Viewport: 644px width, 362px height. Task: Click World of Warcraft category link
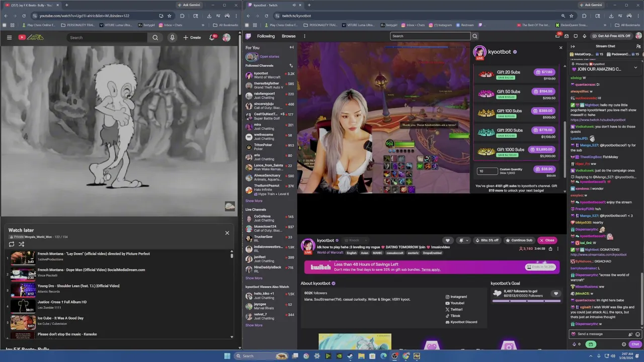331,252
